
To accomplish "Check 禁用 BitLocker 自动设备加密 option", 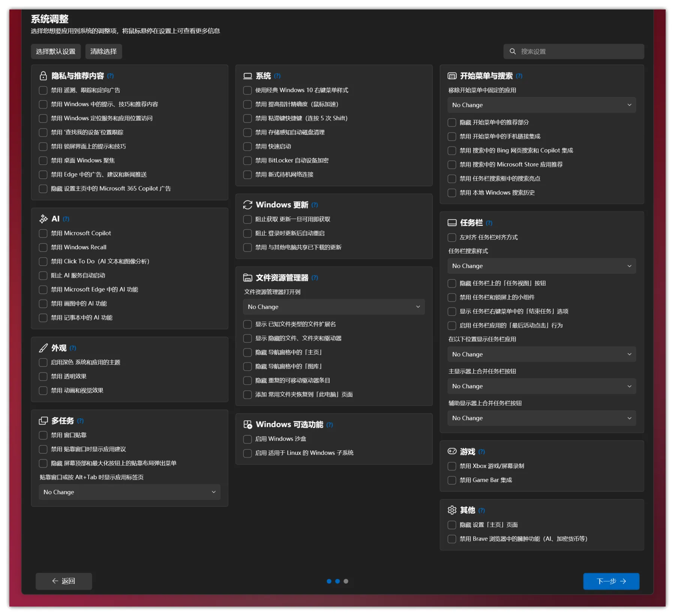I will (x=247, y=160).
